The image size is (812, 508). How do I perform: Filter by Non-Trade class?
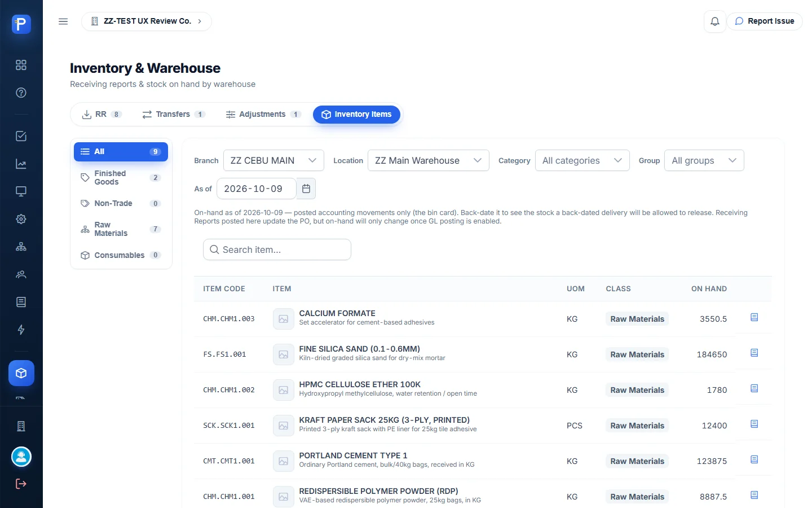(x=121, y=203)
